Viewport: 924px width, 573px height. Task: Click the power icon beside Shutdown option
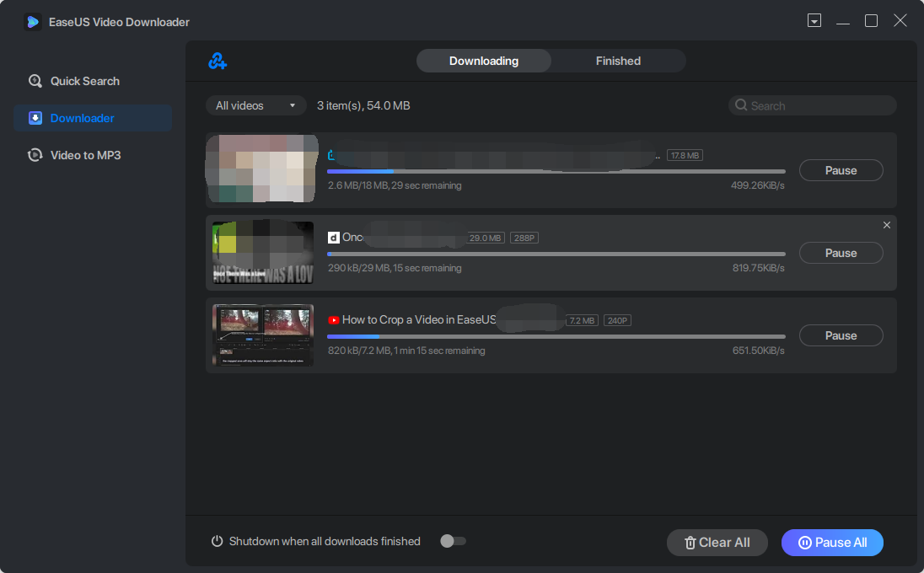tap(217, 541)
